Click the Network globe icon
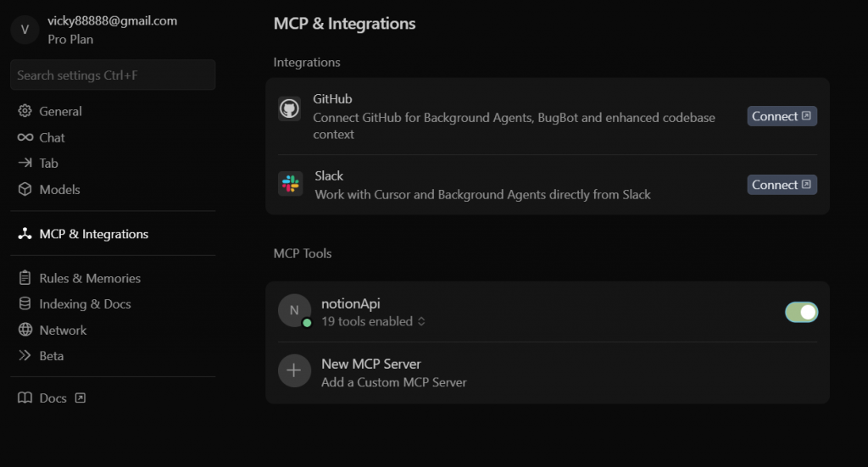 (x=25, y=330)
